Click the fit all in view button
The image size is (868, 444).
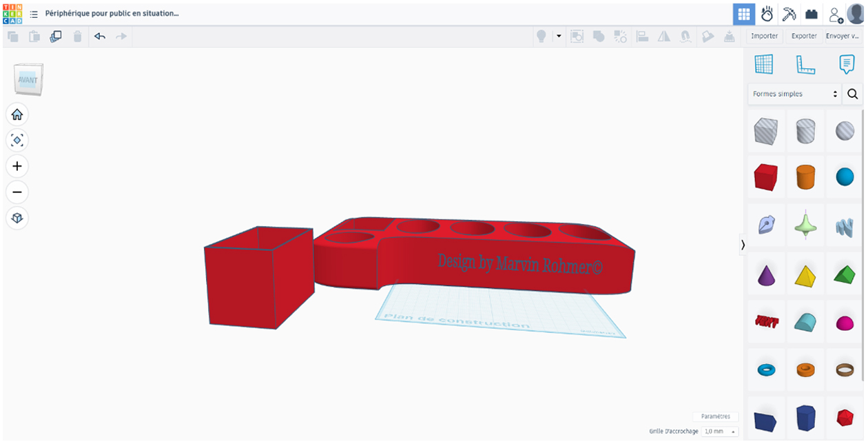pyautogui.click(x=17, y=141)
